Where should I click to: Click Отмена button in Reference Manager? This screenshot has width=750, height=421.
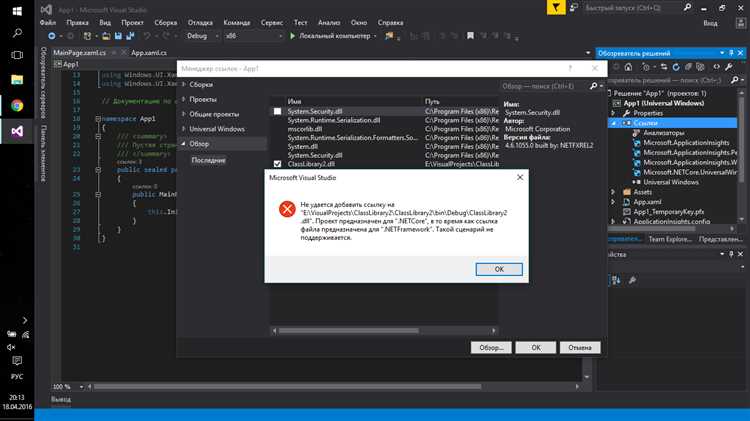pos(580,348)
